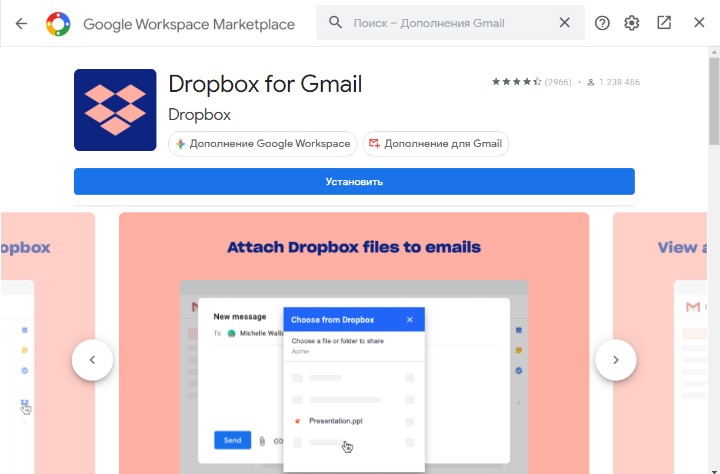This screenshot has width=720, height=474.
Task: Click the Dropbox for Gmail title
Action: pos(265,84)
